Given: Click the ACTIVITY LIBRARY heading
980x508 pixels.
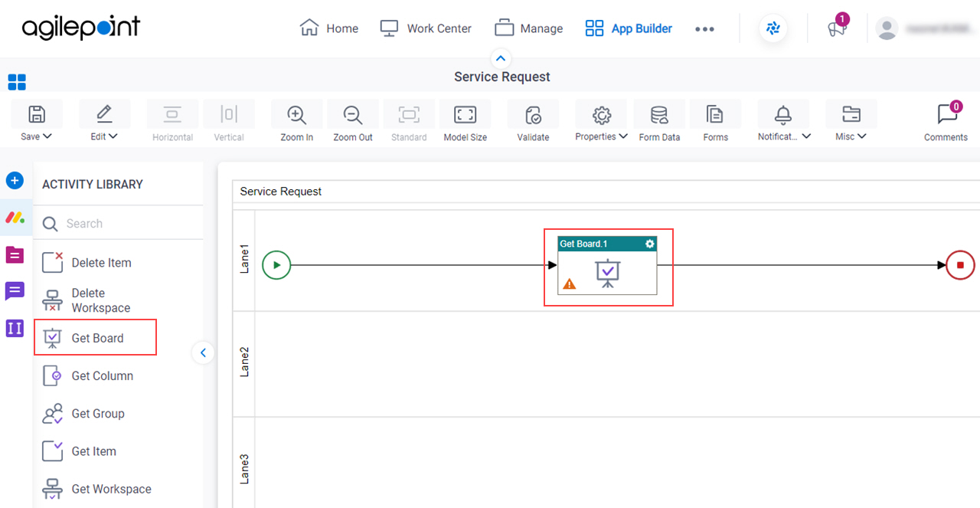Looking at the screenshot, I should 93,185.
